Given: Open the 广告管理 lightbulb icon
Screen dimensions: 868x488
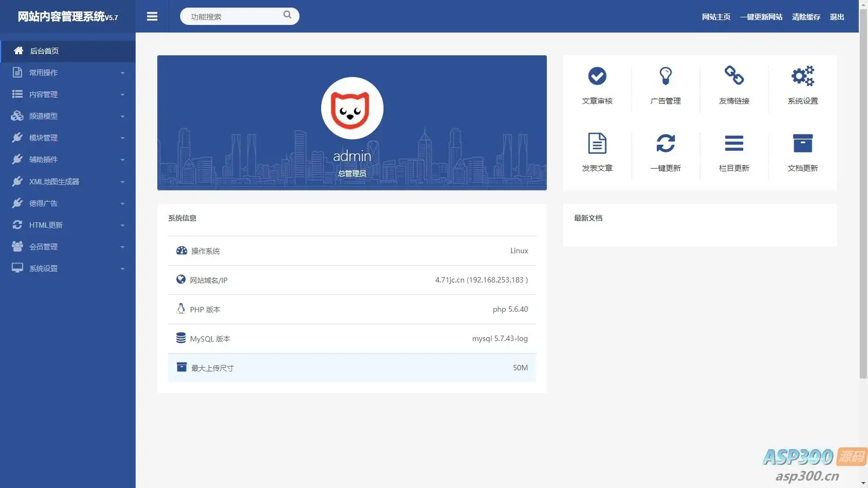Looking at the screenshot, I should pyautogui.click(x=666, y=76).
